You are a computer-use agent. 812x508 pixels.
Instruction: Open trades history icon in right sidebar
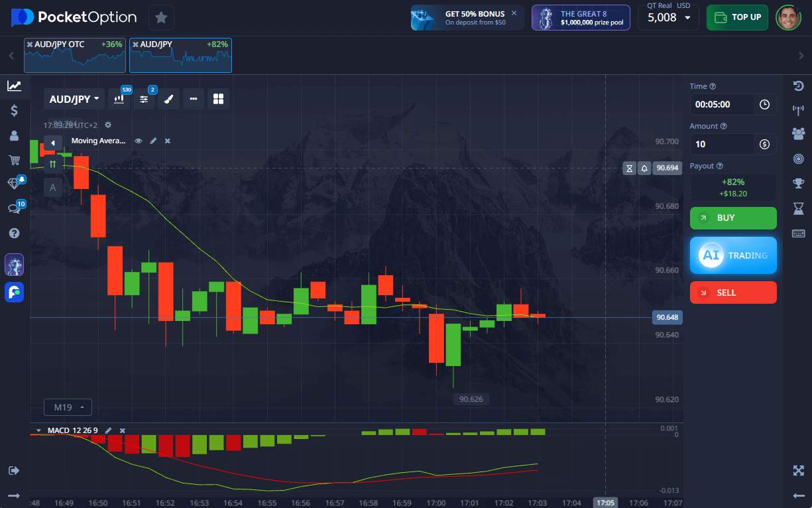click(798, 86)
